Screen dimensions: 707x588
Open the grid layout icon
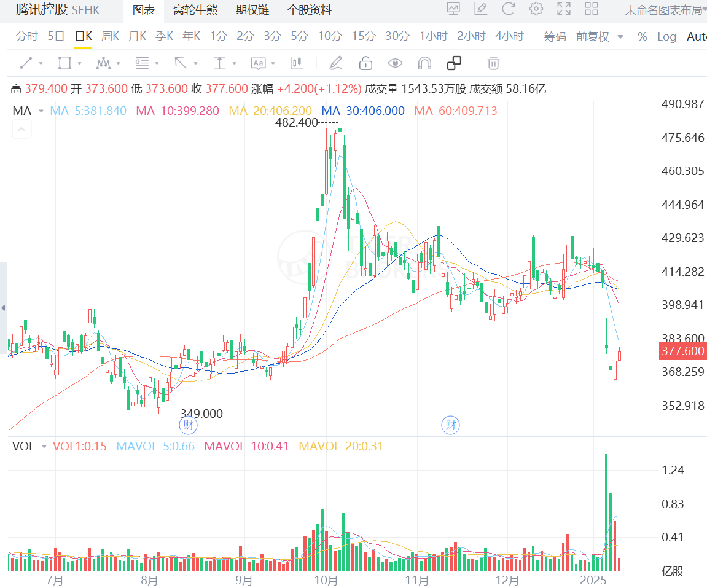(591, 9)
